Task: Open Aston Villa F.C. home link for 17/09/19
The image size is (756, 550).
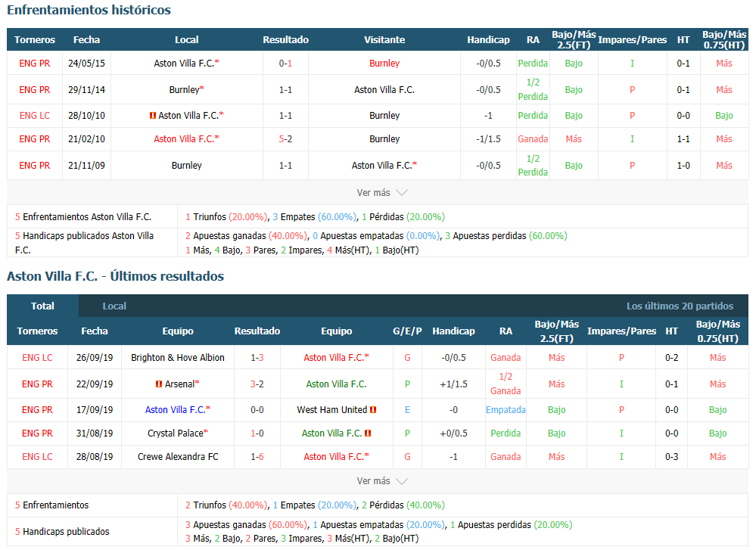Action: [176, 410]
